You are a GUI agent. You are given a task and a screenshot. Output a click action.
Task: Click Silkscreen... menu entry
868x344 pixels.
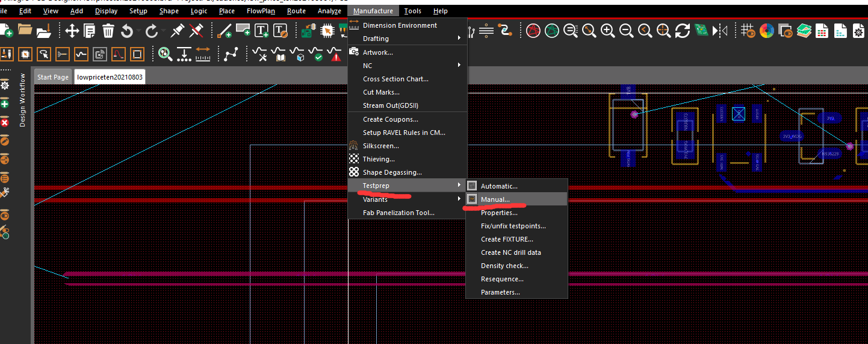click(408, 146)
